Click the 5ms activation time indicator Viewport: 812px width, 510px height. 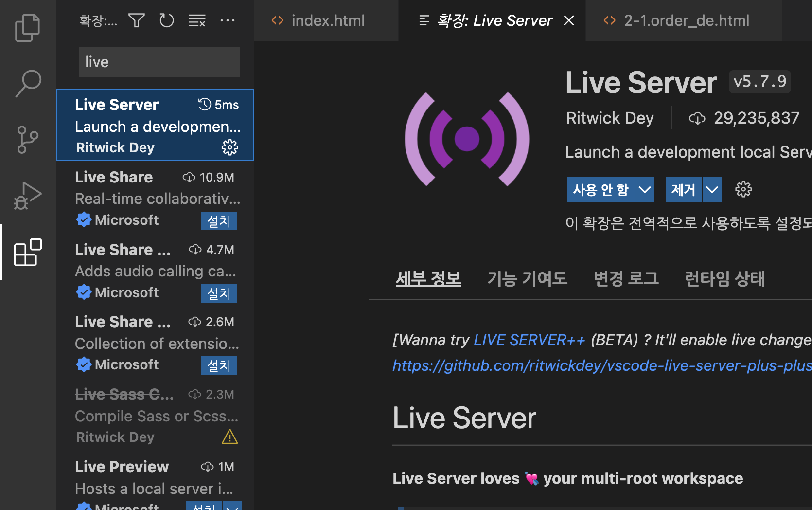[218, 105]
